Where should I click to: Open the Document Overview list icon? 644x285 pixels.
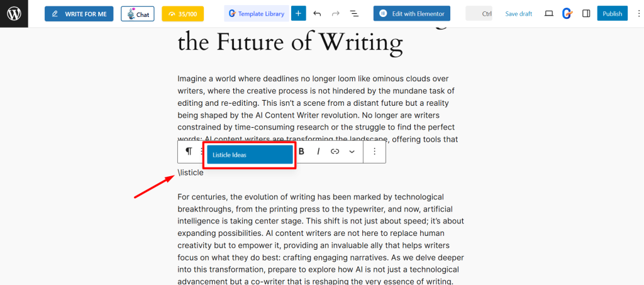tap(354, 13)
